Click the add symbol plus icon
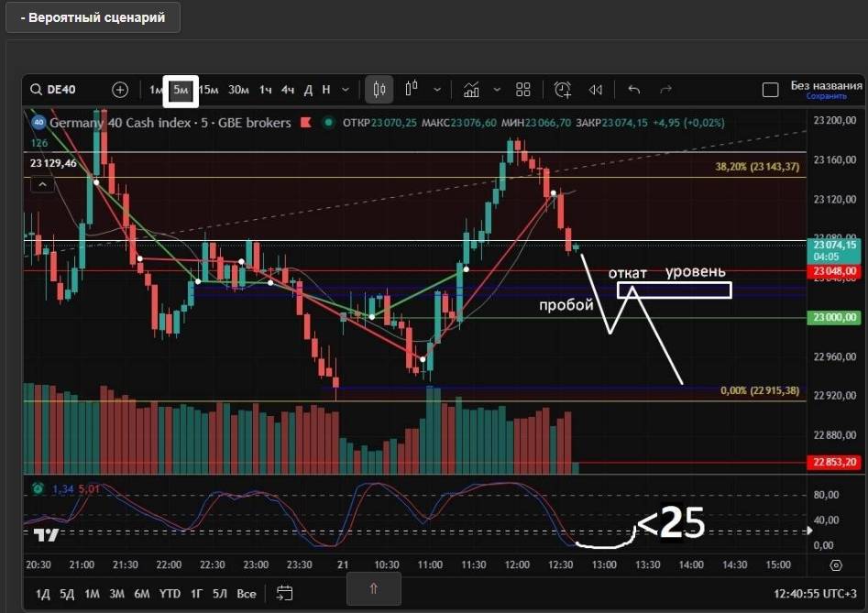 120,90
